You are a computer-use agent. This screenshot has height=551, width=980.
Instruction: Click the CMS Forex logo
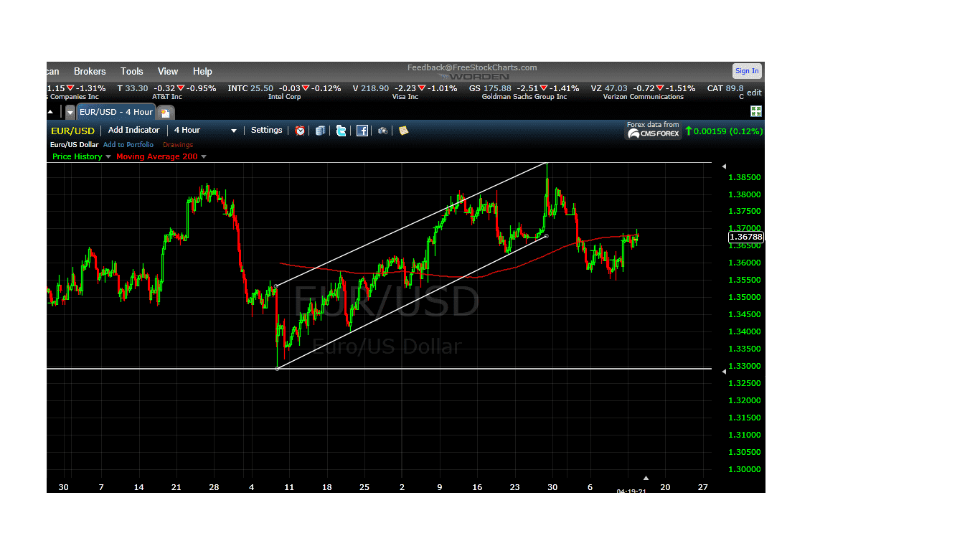(652, 133)
